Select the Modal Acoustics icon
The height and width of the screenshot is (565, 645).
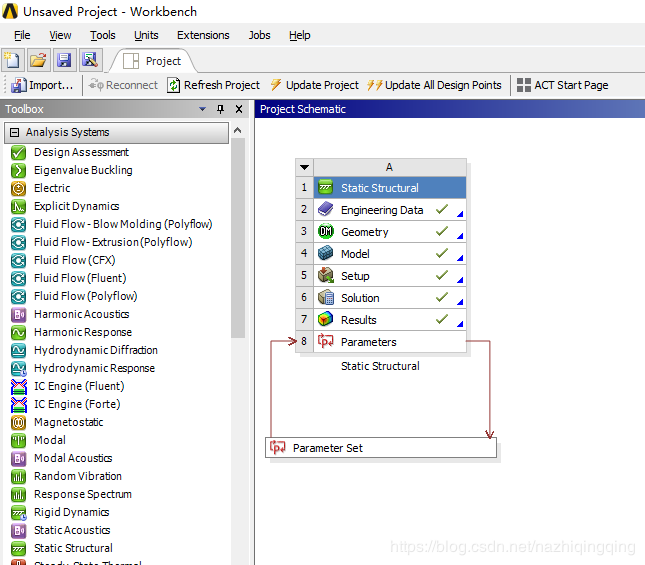coord(19,458)
